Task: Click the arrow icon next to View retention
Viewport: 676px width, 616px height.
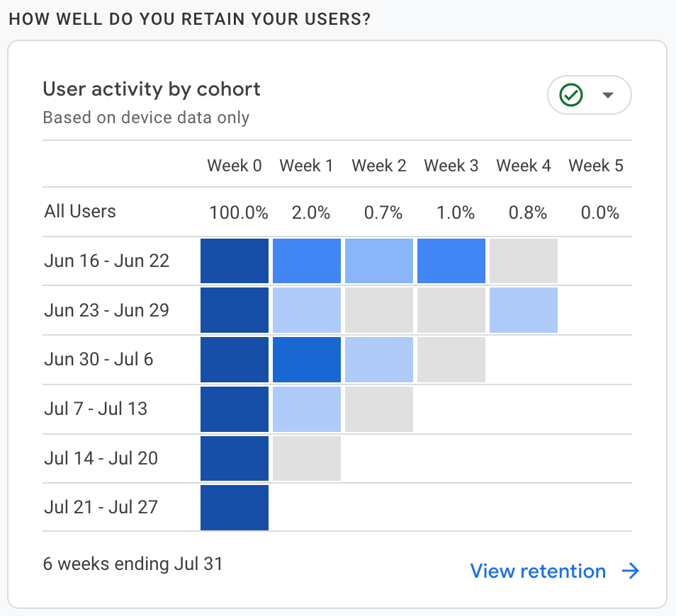Action: click(x=631, y=571)
